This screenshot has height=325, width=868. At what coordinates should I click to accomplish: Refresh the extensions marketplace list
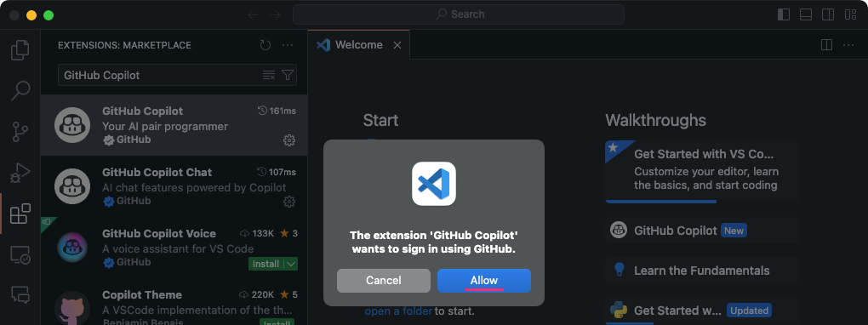266,45
